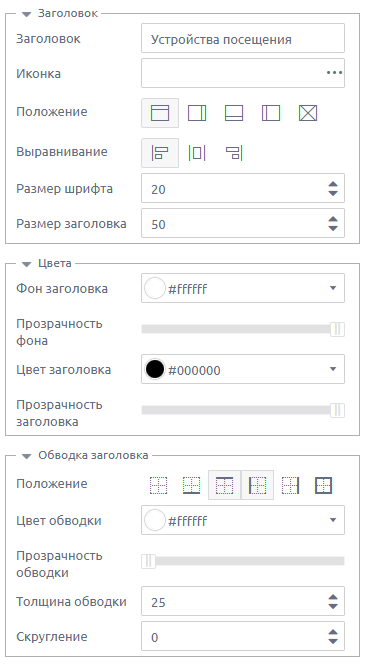The height and width of the screenshot is (664, 365).
Task: Click the white Фон заголовка swatch
Action: (x=155, y=288)
